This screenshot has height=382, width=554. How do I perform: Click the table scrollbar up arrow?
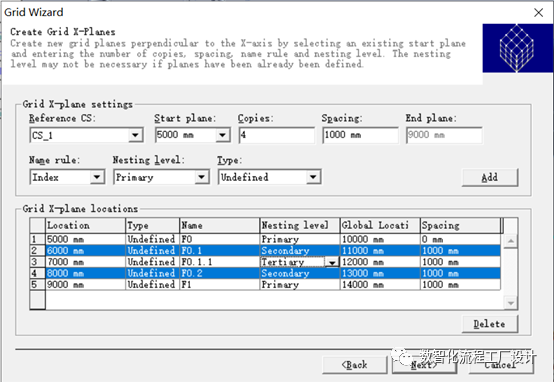pyautogui.click(x=511, y=241)
